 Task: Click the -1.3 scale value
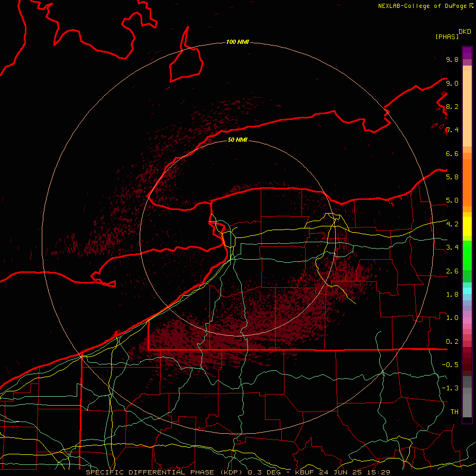450,388
